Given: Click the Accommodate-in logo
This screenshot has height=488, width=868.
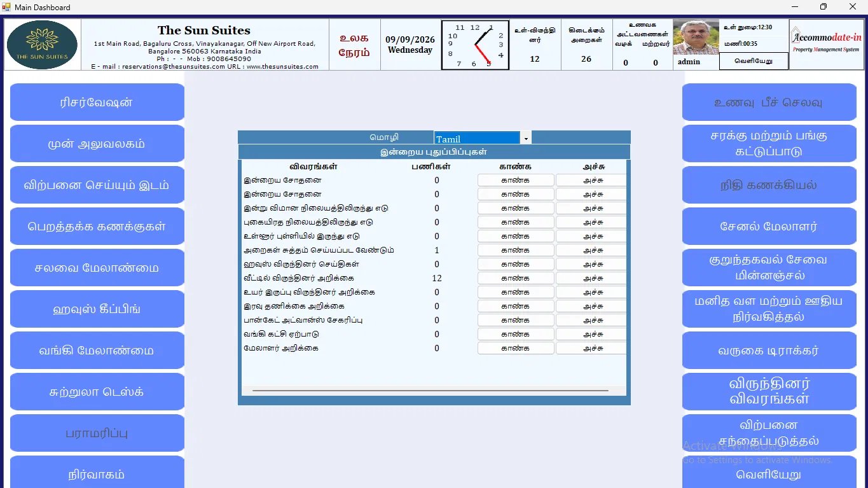Looking at the screenshot, I should click(x=827, y=45).
